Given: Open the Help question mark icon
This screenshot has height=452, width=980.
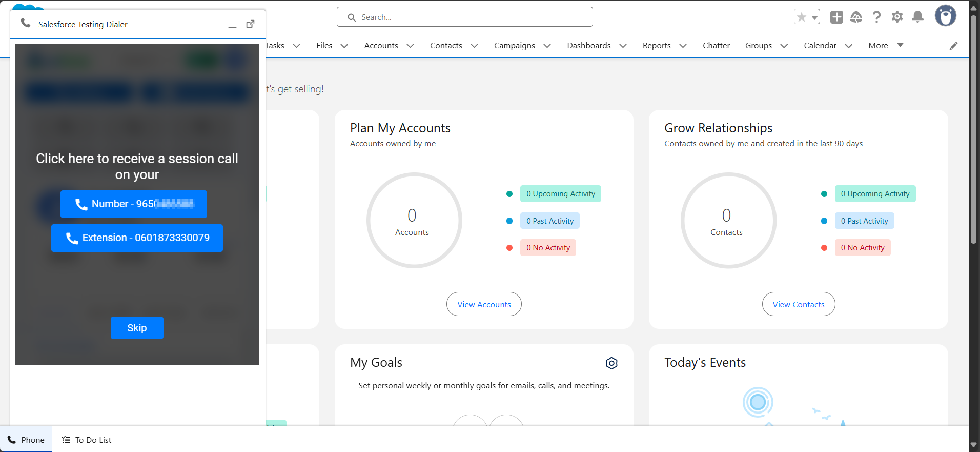Looking at the screenshot, I should 877,17.
